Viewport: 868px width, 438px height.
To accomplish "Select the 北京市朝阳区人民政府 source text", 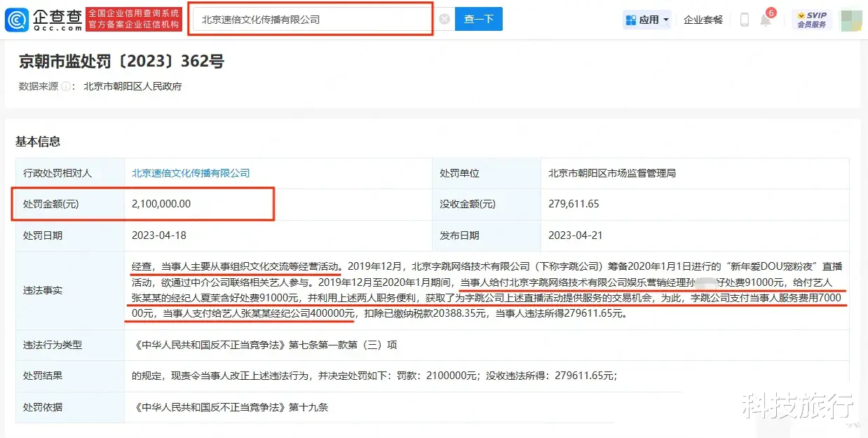I will point(133,87).
